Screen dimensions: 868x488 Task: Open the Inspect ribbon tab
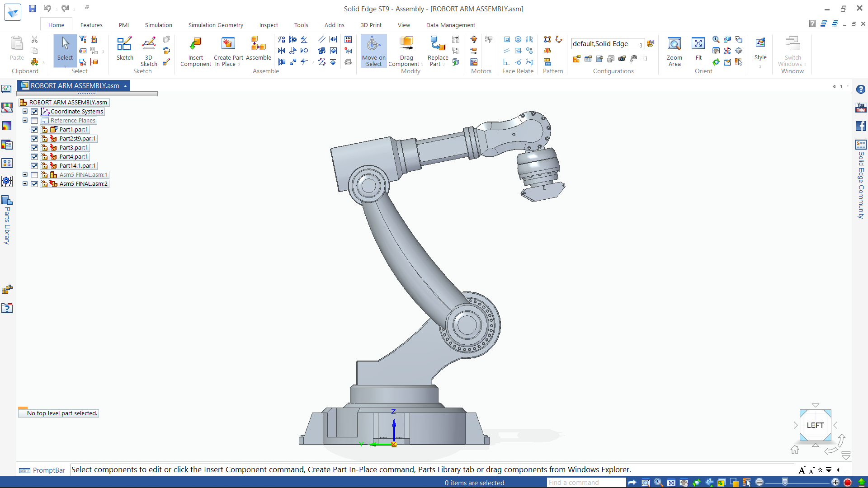pos(269,25)
